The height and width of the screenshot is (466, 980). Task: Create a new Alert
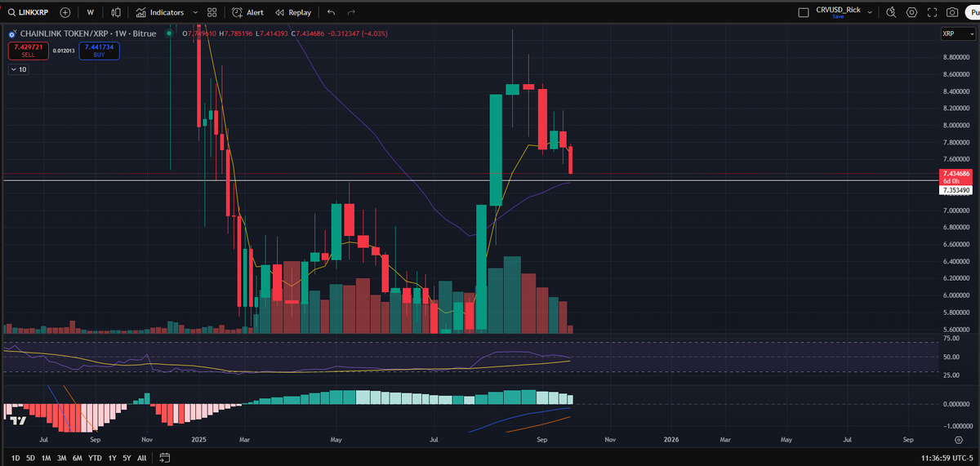click(247, 12)
